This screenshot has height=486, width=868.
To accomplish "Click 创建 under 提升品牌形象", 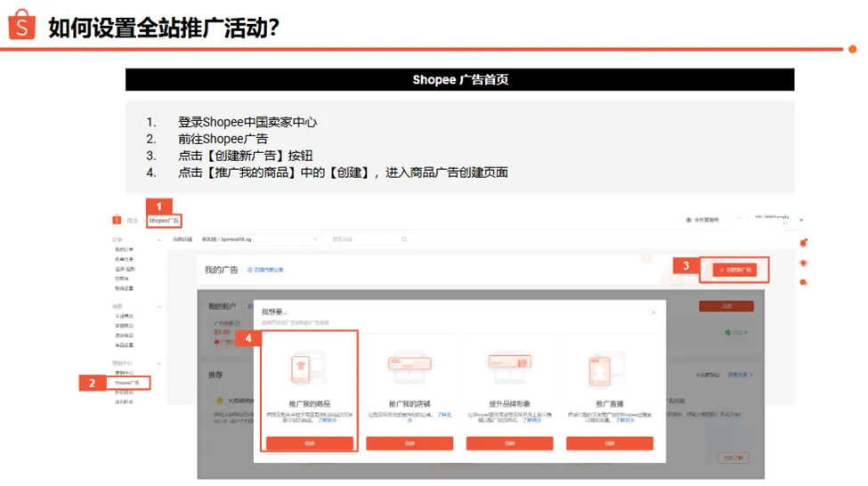I will pyautogui.click(x=509, y=443).
